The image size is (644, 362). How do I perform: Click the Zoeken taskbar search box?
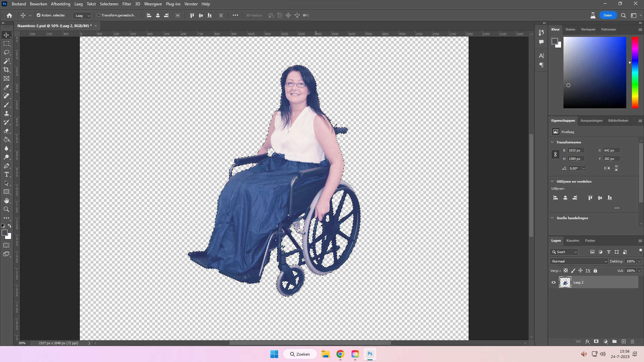(300, 354)
